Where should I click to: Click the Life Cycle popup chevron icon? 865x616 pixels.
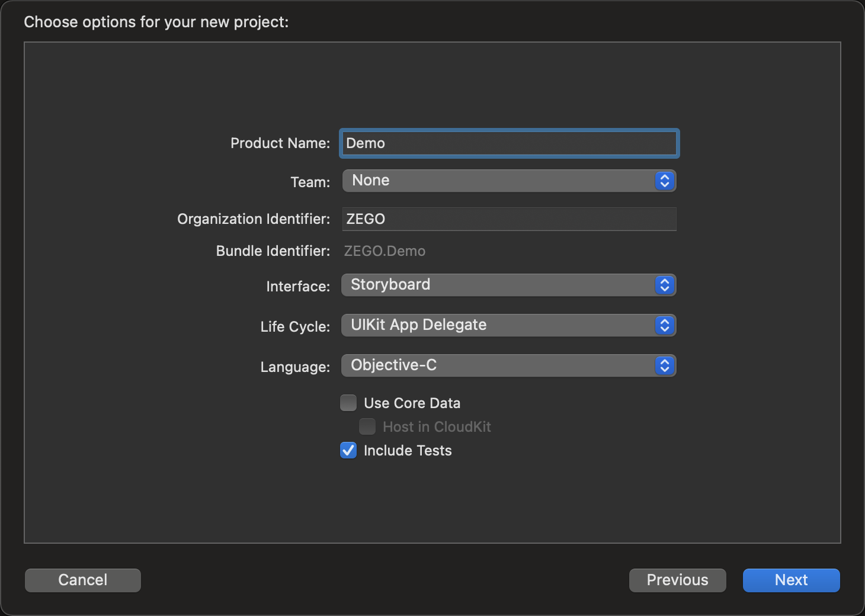[x=664, y=325]
